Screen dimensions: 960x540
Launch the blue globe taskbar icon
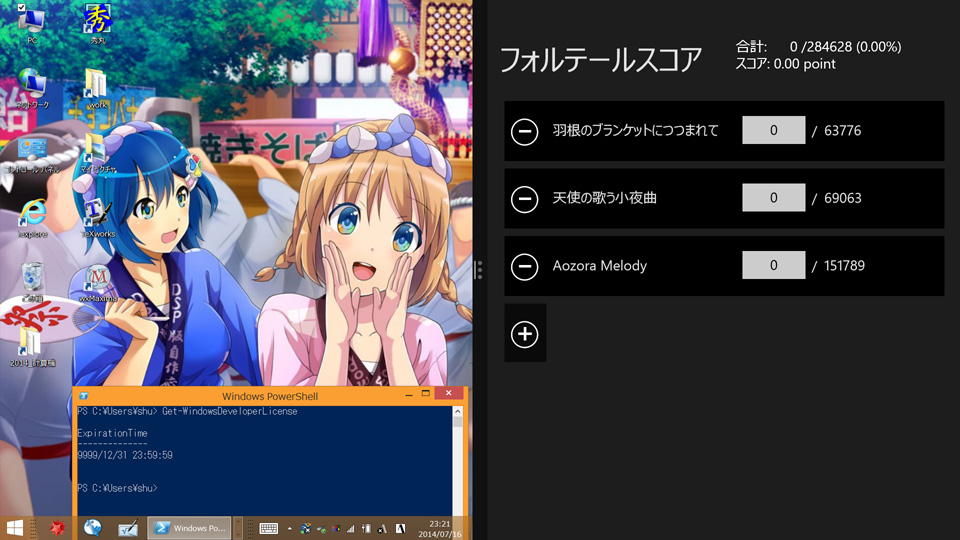pyautogui.click(x=92, y=528)
